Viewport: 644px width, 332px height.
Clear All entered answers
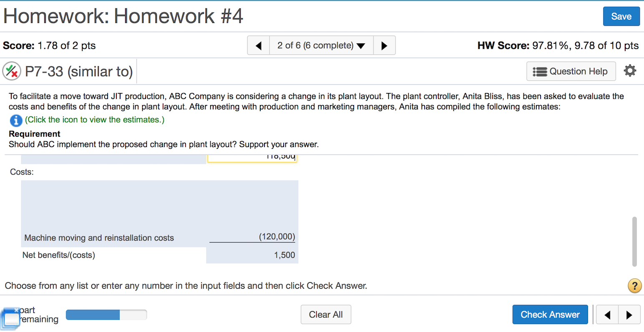click(326, 314)
